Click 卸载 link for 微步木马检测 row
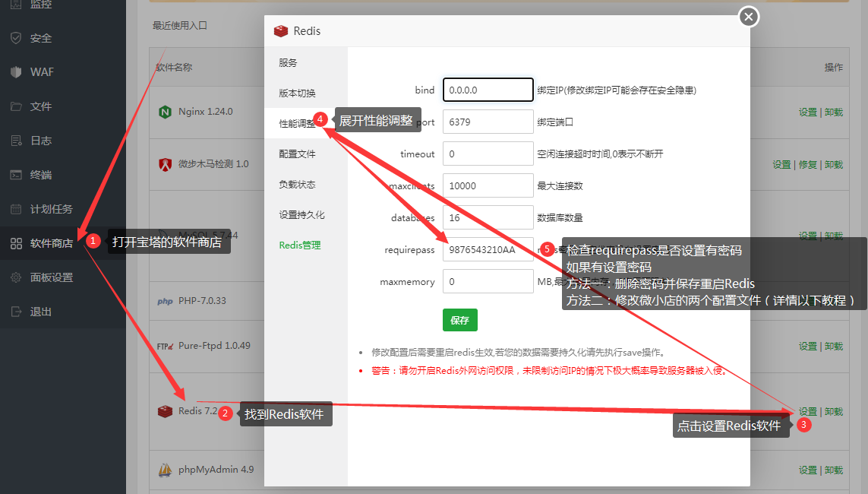The image size is (868, 494). (x=834, y=164)
